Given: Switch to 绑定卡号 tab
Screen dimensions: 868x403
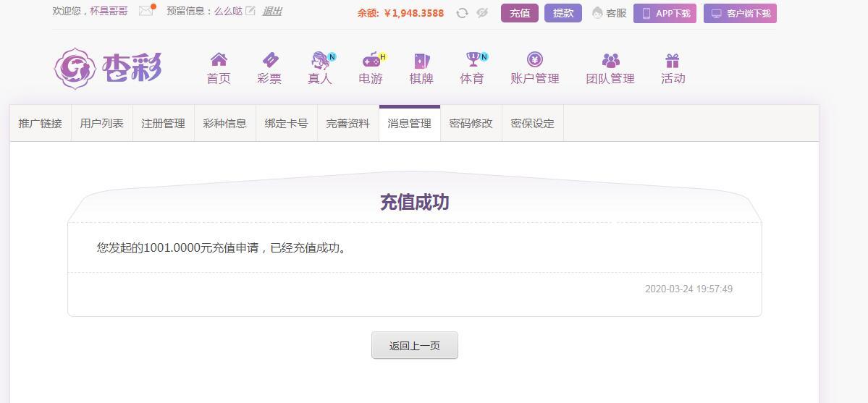Looking at the screenshot, I should [x=286, y=124].
